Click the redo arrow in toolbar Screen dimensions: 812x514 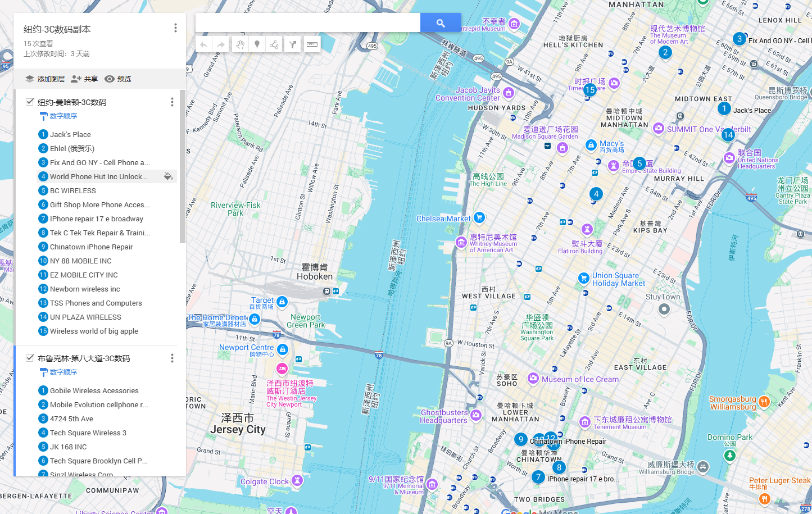click(x=221, y=44)
